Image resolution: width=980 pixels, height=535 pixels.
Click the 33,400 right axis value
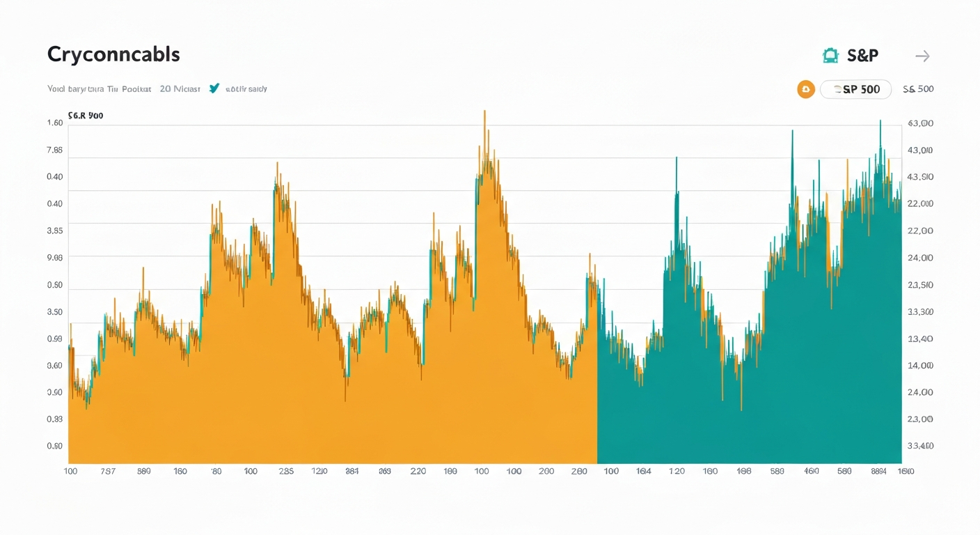pos(921,446)
